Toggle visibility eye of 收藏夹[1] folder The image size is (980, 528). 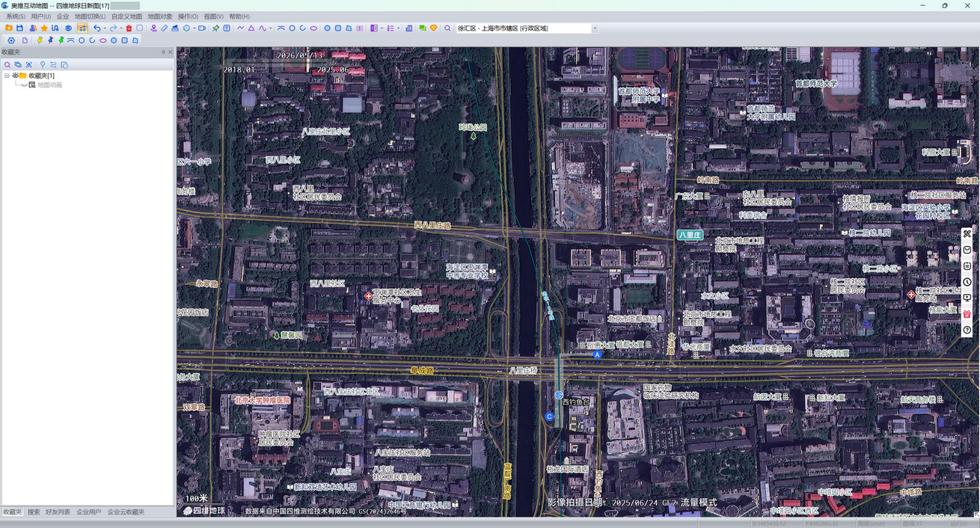coord(15,76)
